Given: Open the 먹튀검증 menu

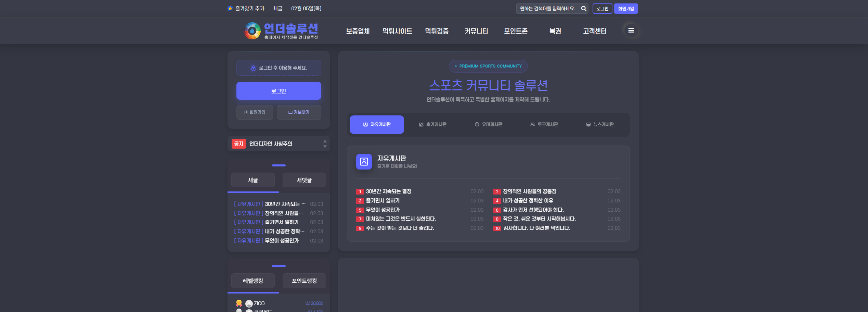Looking at the screenshot, I should pyautogui.click(x=437, y=31).
